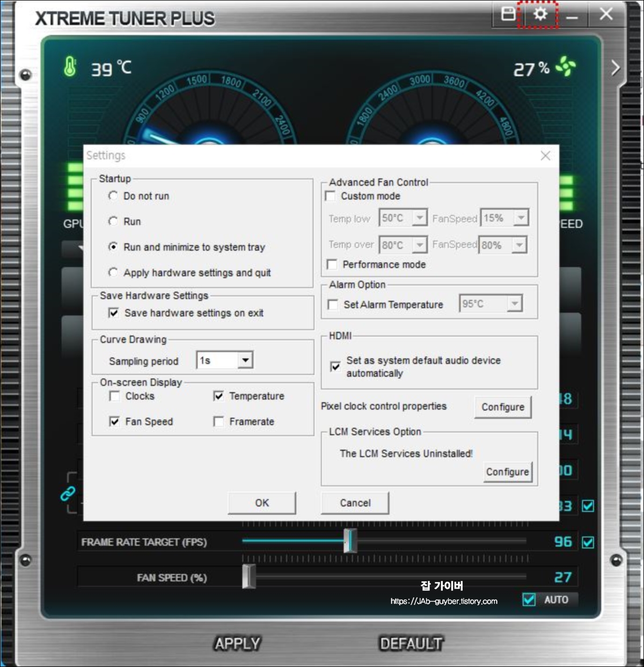Click the 39 °C temperature readout

(111, 68)
